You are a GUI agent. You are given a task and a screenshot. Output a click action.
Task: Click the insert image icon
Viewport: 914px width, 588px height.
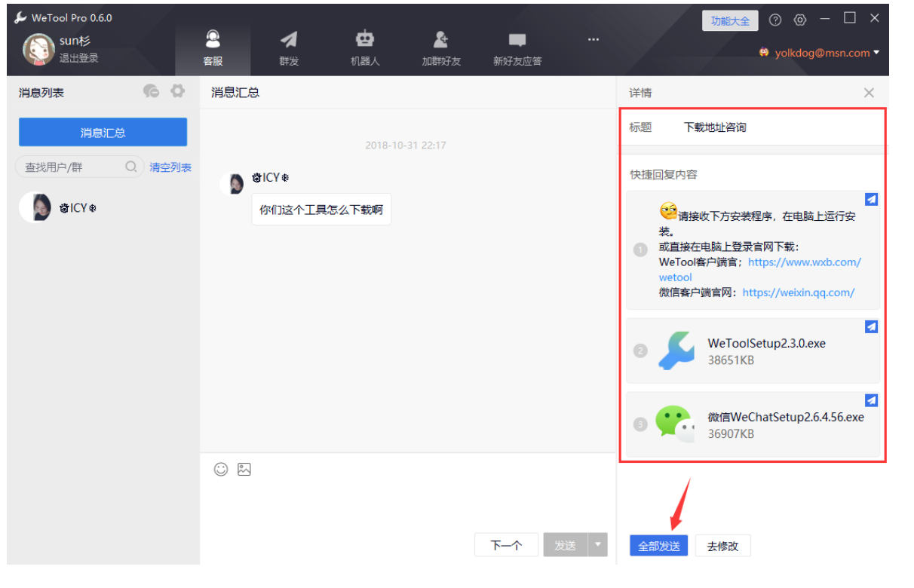coord(244,469)
